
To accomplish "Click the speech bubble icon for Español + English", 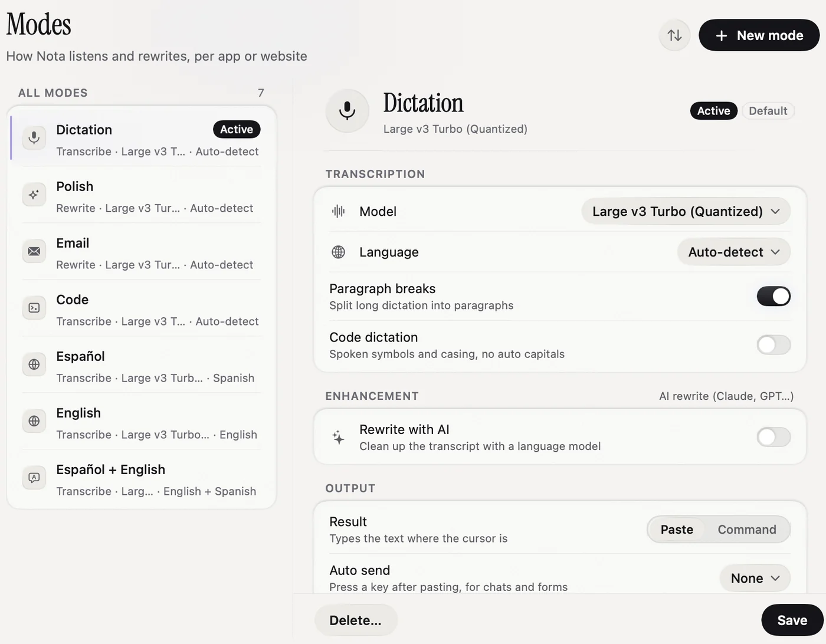I will point(34,478).
